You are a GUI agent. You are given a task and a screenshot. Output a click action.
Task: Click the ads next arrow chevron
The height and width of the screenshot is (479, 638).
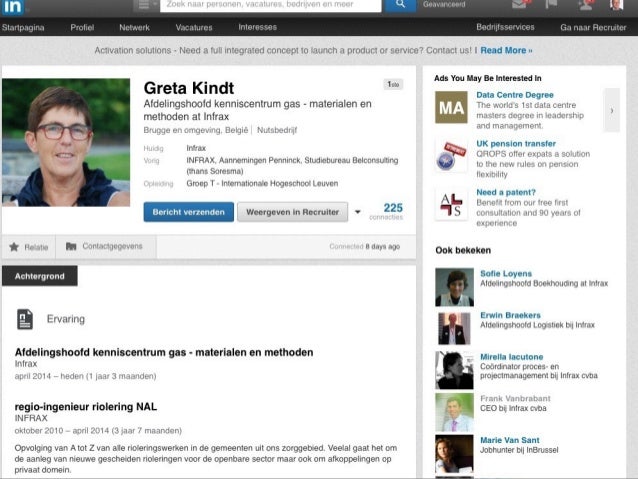tap(612, 110)
